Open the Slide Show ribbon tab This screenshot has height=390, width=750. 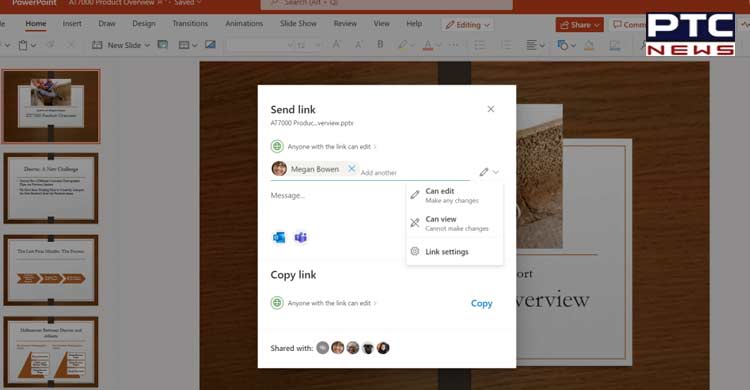pos(298,23)
